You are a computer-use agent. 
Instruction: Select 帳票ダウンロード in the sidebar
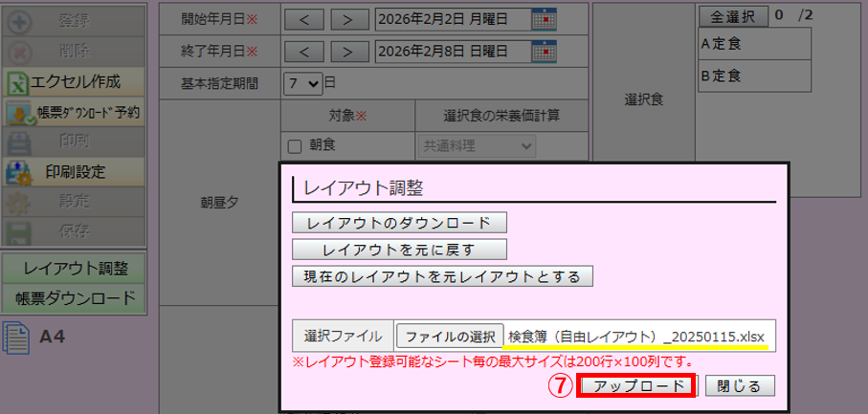(75, 296)
